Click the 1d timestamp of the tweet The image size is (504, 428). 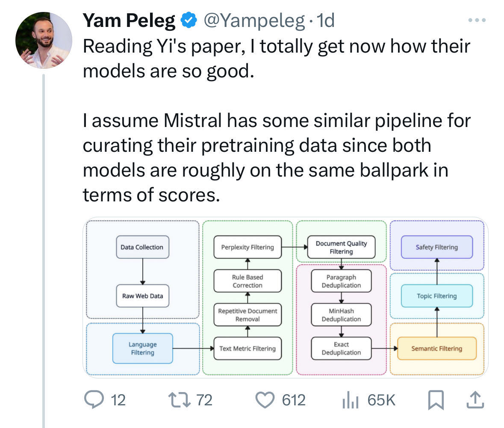coord(326,21)
